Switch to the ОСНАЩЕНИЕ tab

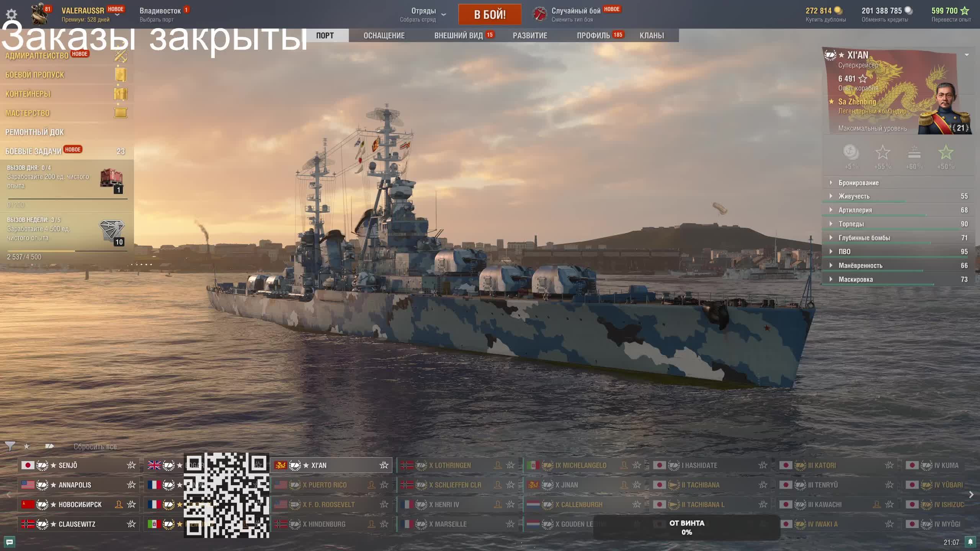click(384, 36)
